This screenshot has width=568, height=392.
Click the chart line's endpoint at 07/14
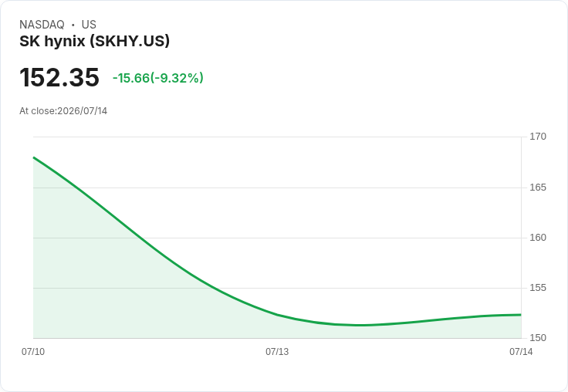point(521,315)
